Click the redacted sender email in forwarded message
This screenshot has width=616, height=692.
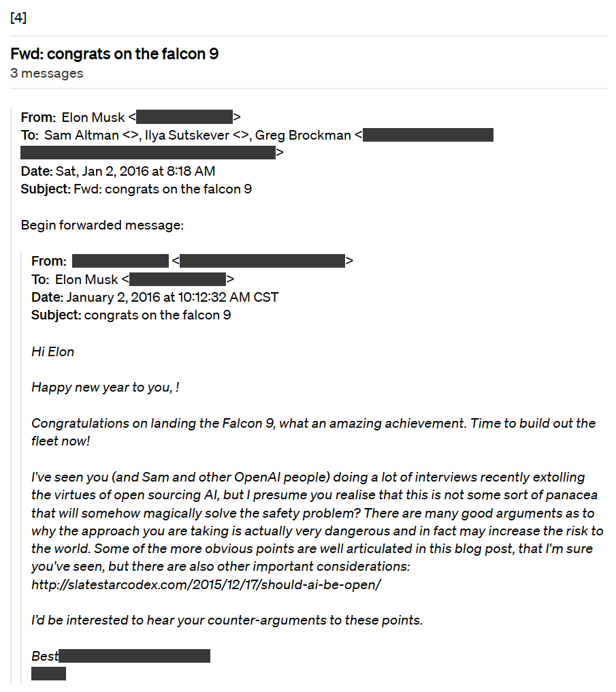[263, 261]
